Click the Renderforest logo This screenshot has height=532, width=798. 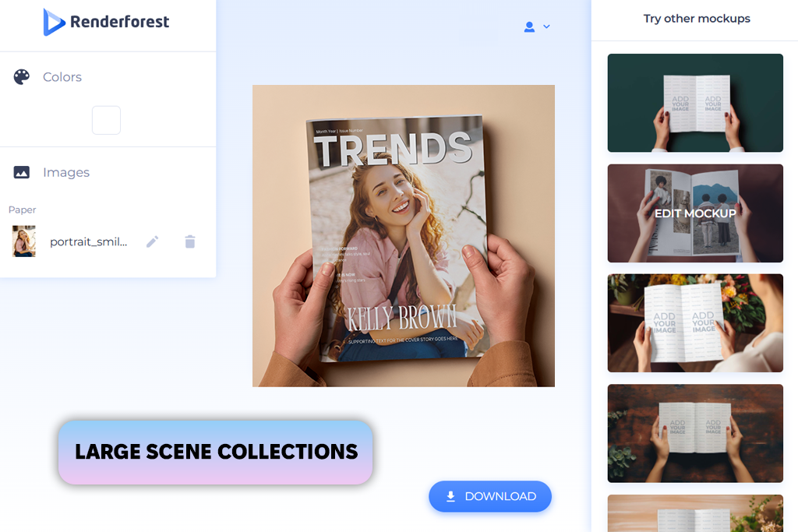[x=106, y=22]
